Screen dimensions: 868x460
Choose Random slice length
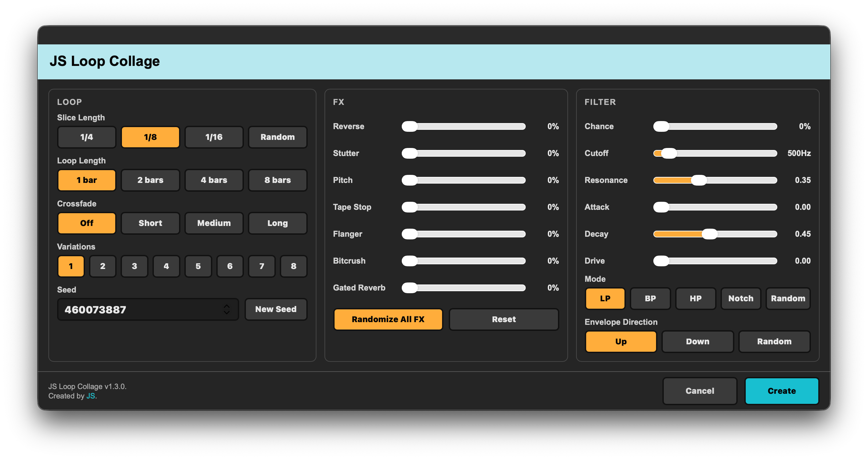(278, 137)
